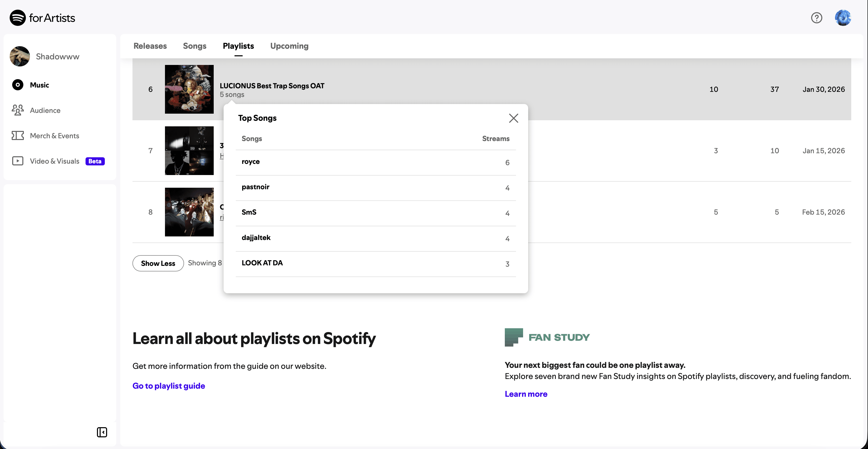Collapse the sidebar panel icon

tap(102, 432)
